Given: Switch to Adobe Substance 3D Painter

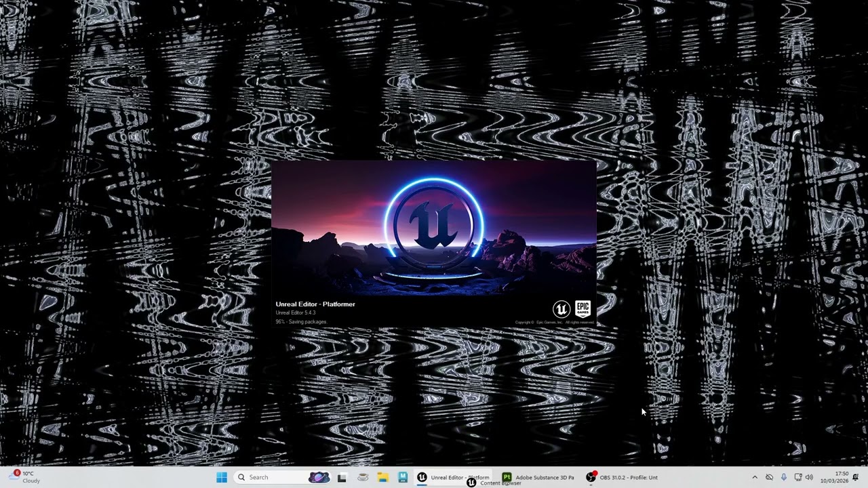Looking at the screenshot, I should coord(538,477).
